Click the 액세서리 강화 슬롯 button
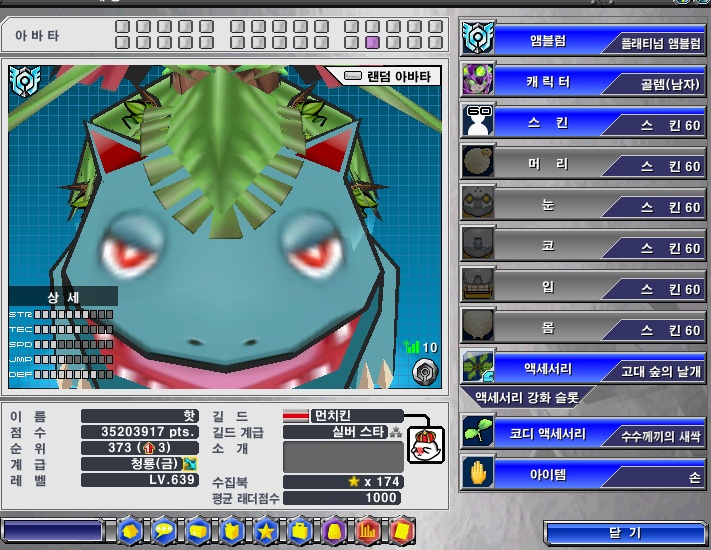 pos(527,398)
